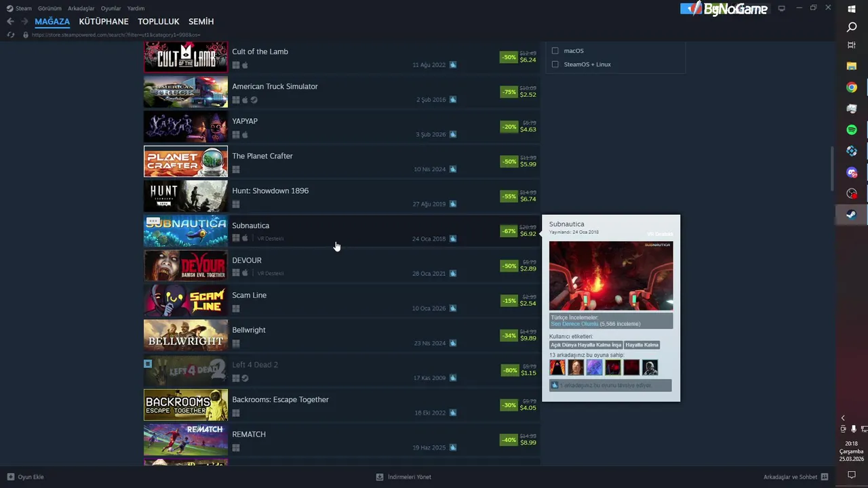The image size is (868, 488).
Task: Open the Arkadaşlar menu
Action: click(x=81, y=8)
